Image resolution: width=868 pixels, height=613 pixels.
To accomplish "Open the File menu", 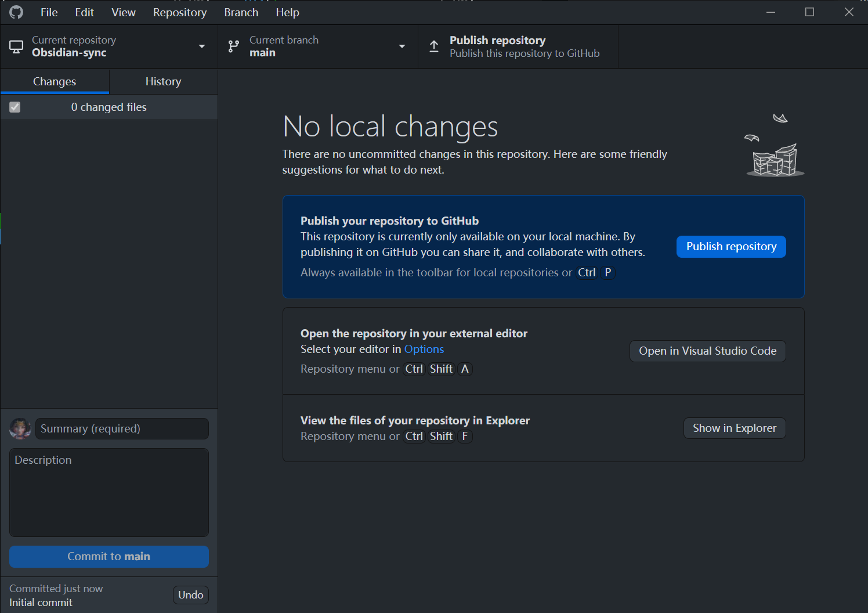I will pyautogui.click(x=49, y=12).
